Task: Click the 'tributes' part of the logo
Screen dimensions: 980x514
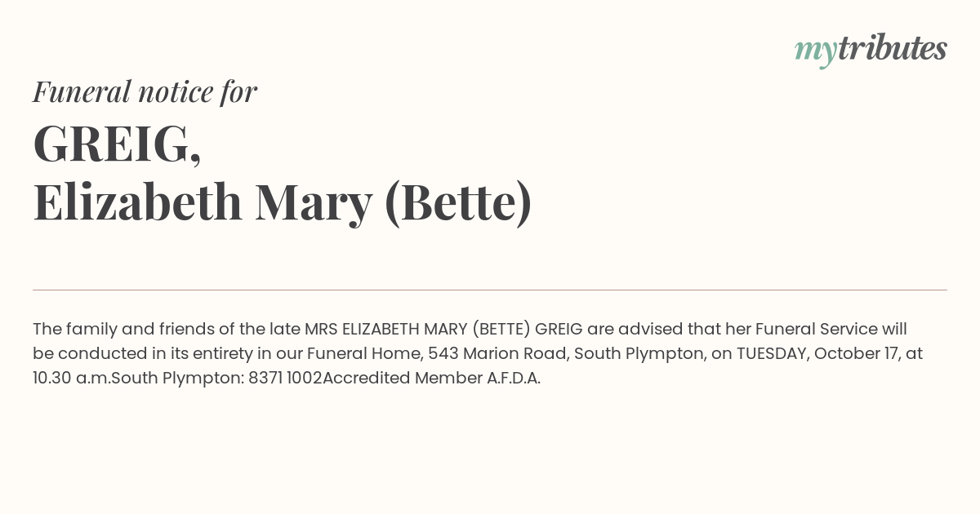Action: pos(893,49)
